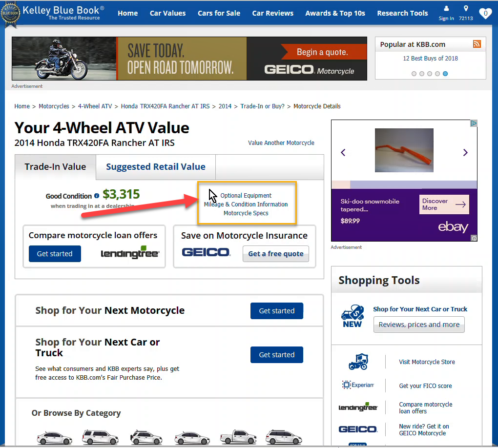Open the Cars for Sale menu
Image resolution: width=498 pixels, height=448 pixels.
click(219, 13)
